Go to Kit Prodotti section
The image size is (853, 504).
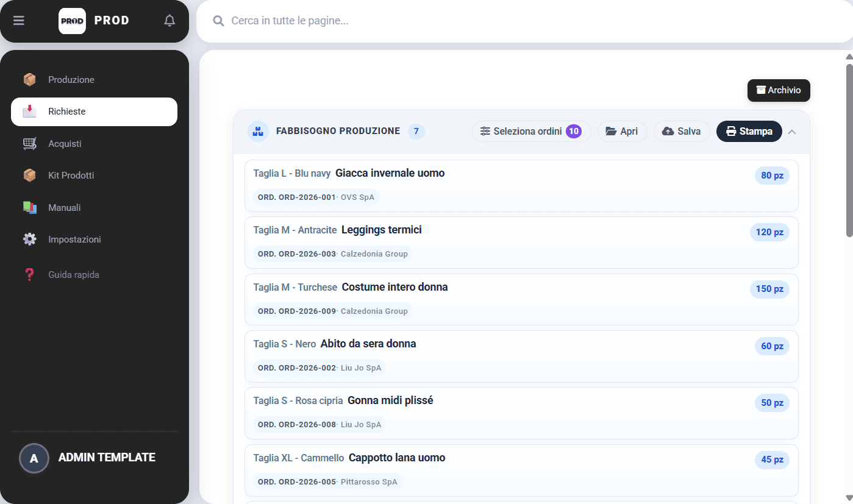pos(94,176)
